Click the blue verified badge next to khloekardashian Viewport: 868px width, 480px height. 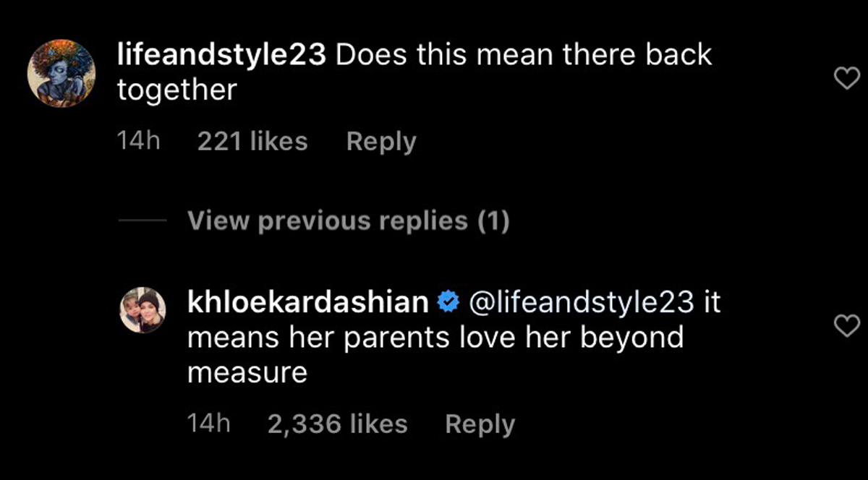pos(448,301)
